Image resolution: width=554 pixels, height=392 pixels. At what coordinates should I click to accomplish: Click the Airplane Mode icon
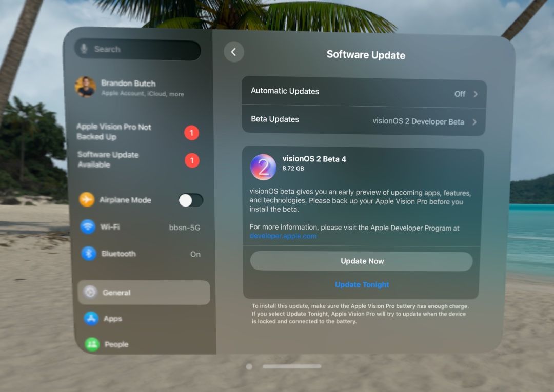[x=87, y=200]
